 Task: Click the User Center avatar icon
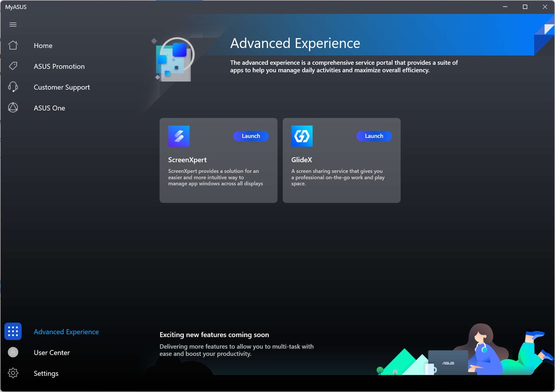13,352
